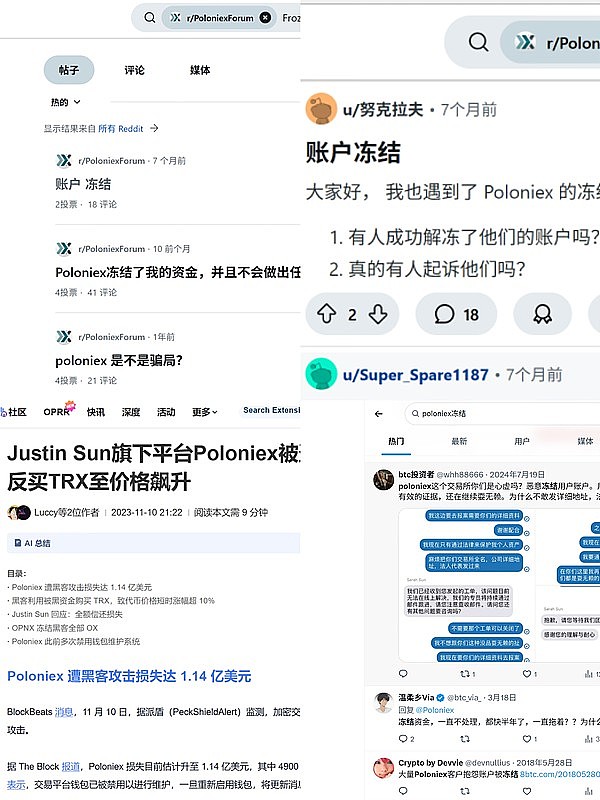The height and width of the screenshot is (800, 600).
Task: Open the post 'poloniex 是不是骗局?'
Action: click(119, 361)
